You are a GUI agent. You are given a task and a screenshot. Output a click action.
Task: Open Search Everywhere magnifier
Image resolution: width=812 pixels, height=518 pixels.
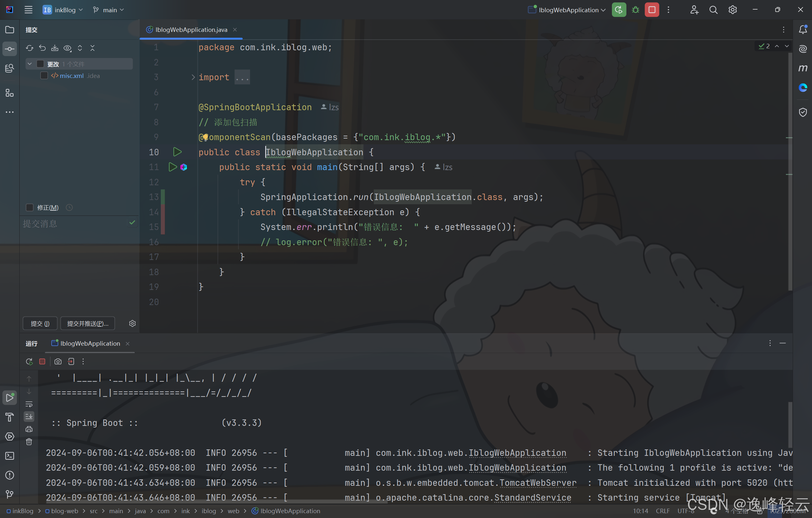click(x=713, y=10)
